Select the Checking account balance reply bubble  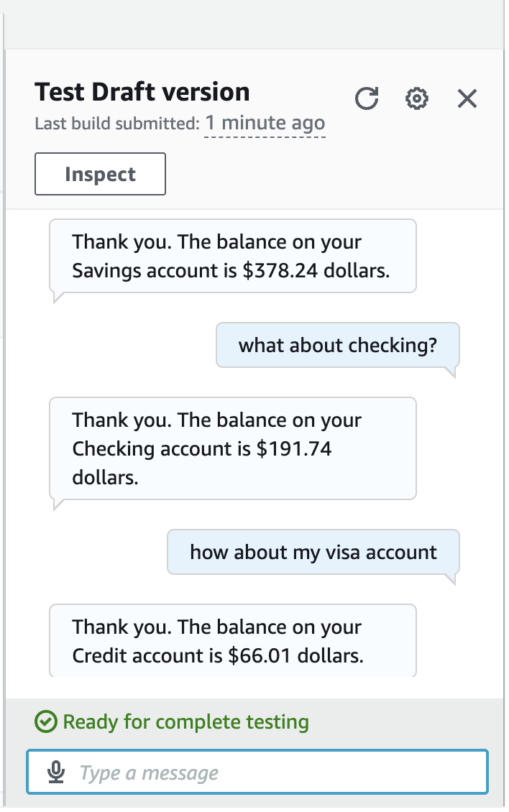tap(232, 448)
